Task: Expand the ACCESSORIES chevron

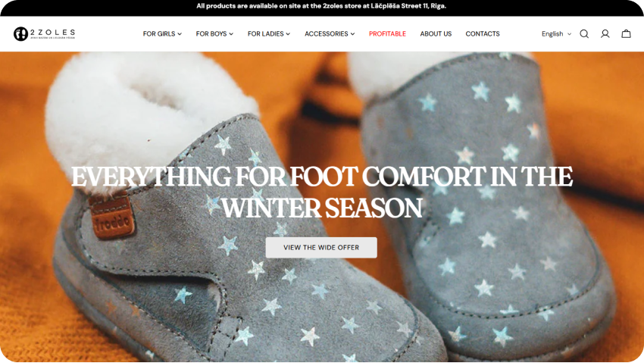Action: (352, 34)
